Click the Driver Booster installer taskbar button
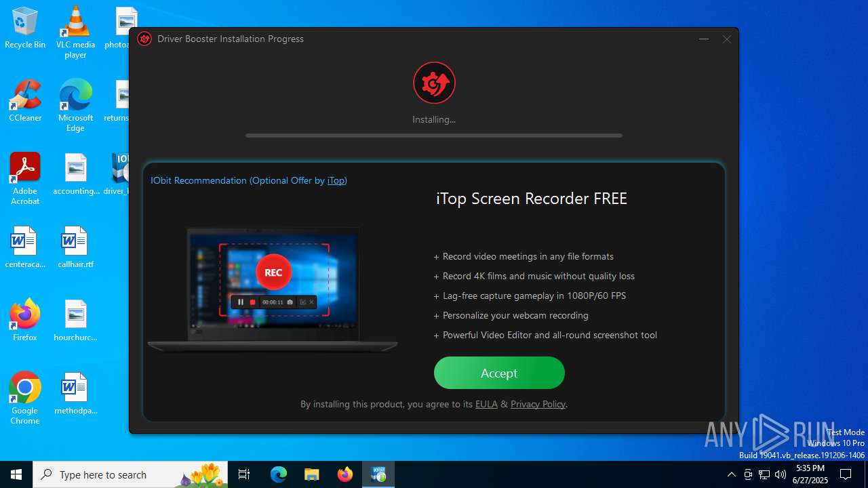Viewport: 868px width, 488px height. (378, 474)
